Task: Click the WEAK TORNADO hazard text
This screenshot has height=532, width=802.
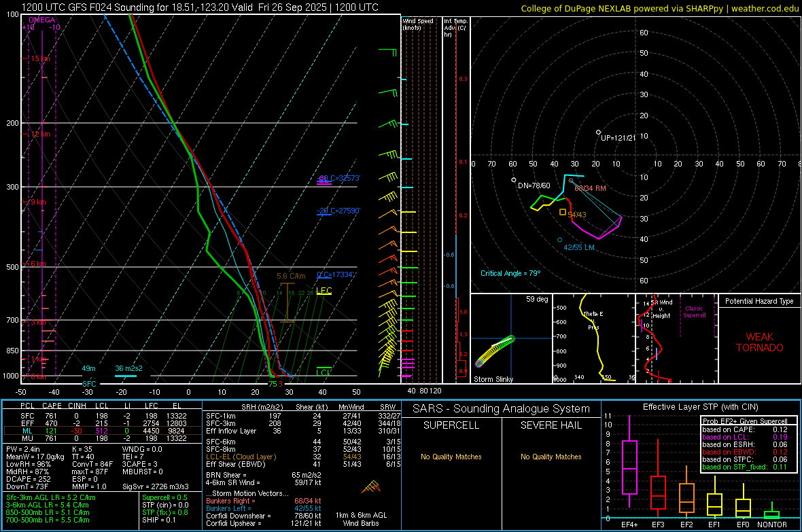Action: point(760,342)
